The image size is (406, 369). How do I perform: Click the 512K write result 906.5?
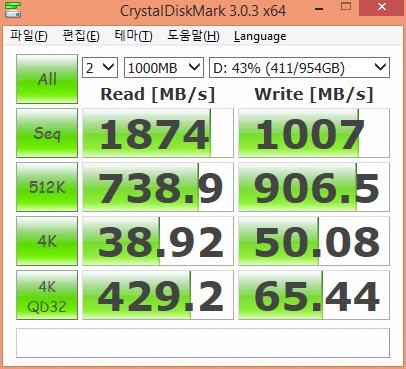pos(314,187)
